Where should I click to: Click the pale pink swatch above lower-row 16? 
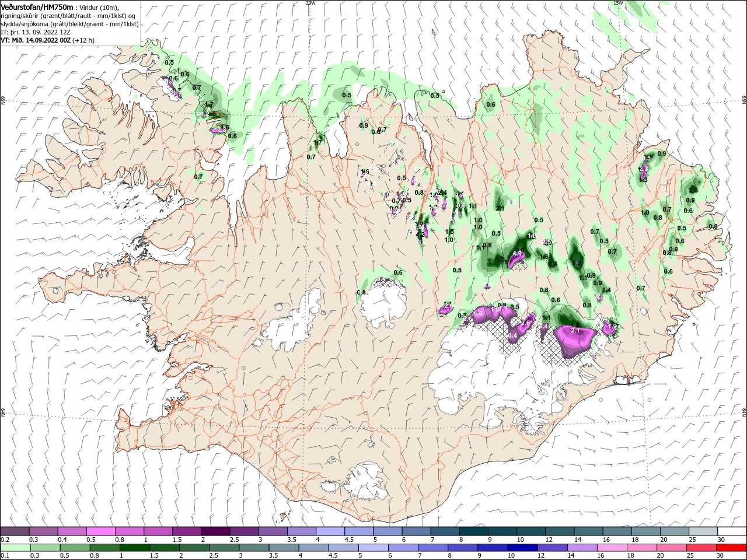612,548
